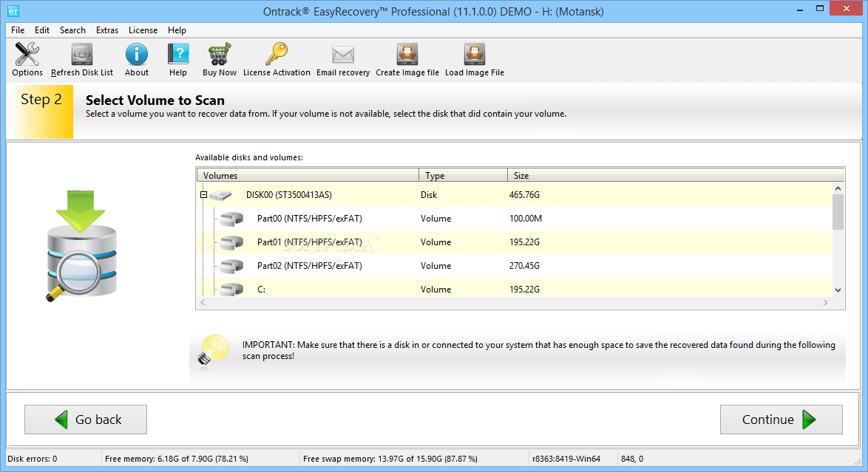The height and width of the screenshot is (472, 868).
Task: Select the DISK00 hard drive icon
Action: (x=220, y=195)
